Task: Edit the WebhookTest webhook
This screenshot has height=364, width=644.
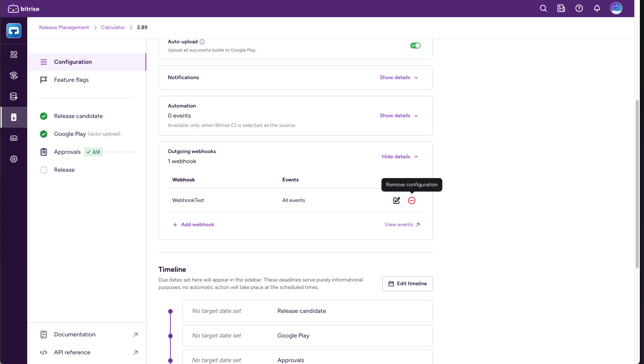Action: pyautogui.click(x=396, y=200)
